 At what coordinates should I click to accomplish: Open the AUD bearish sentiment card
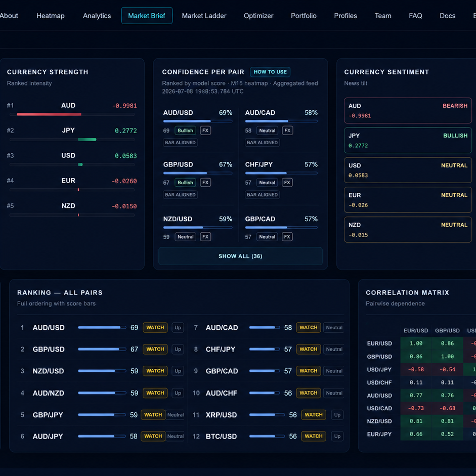[x=408, y=110]
